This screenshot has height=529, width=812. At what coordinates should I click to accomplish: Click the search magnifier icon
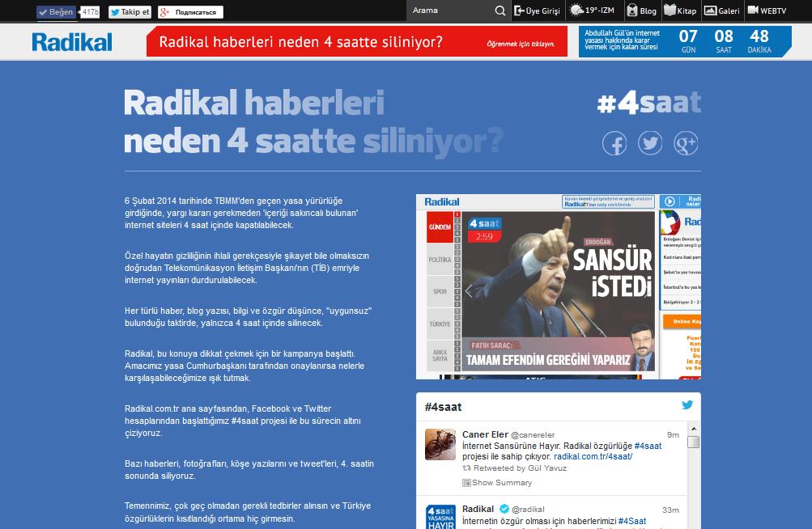500,11
